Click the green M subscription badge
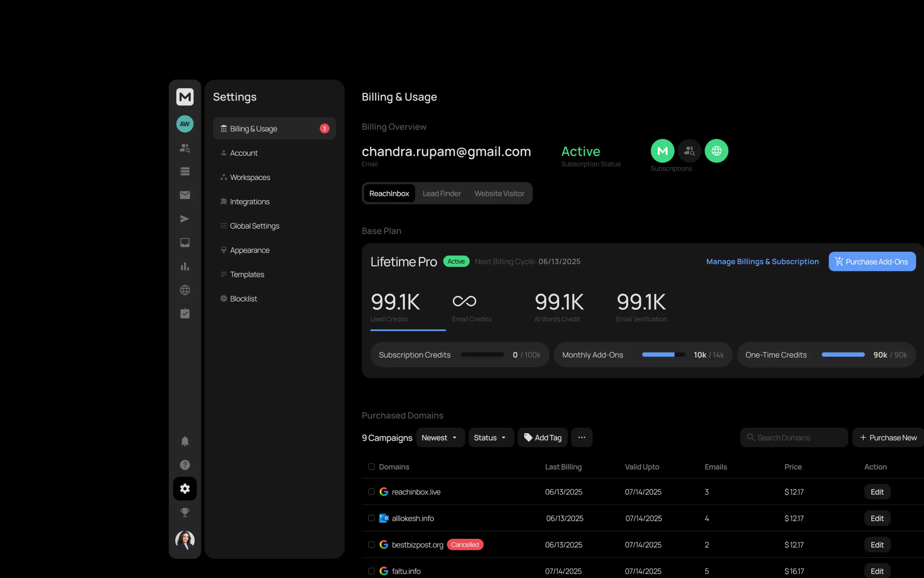Image resolution: width=924 pixels, height=578 pixels. click(663, 151)
